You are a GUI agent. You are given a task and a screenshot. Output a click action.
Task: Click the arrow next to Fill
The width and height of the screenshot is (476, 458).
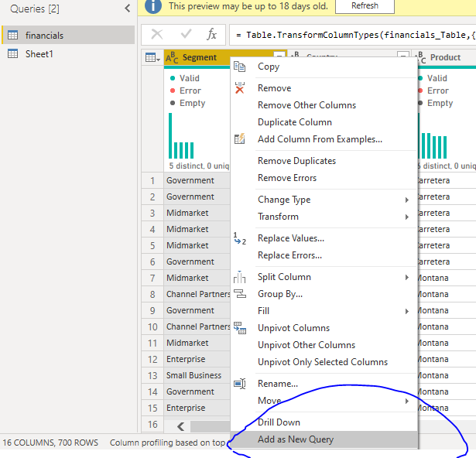coord(407,311)
